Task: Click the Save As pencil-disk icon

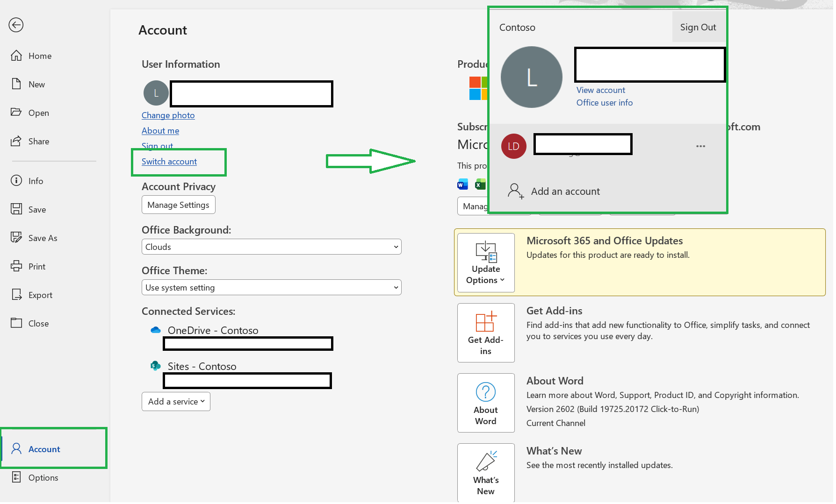Action: 16,237
